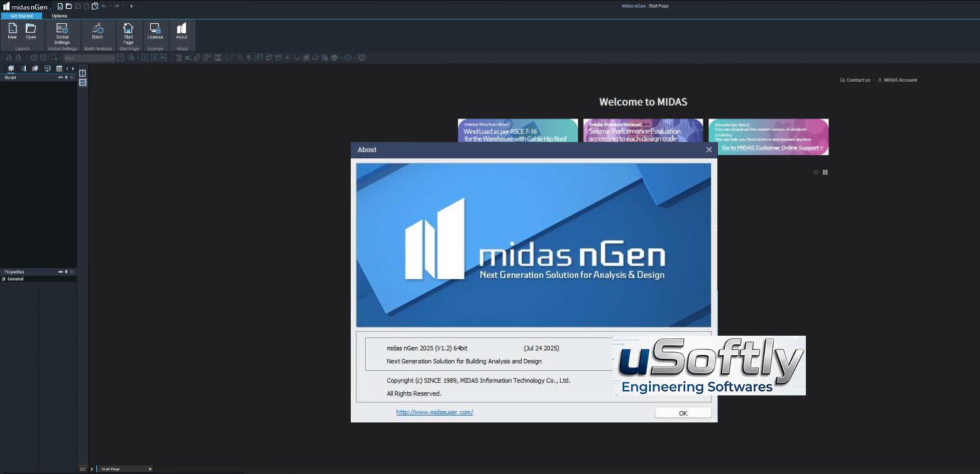Close the Model panel
This screenshot has height=474, width=980.
pyautogui.click(x=72, y=78)
